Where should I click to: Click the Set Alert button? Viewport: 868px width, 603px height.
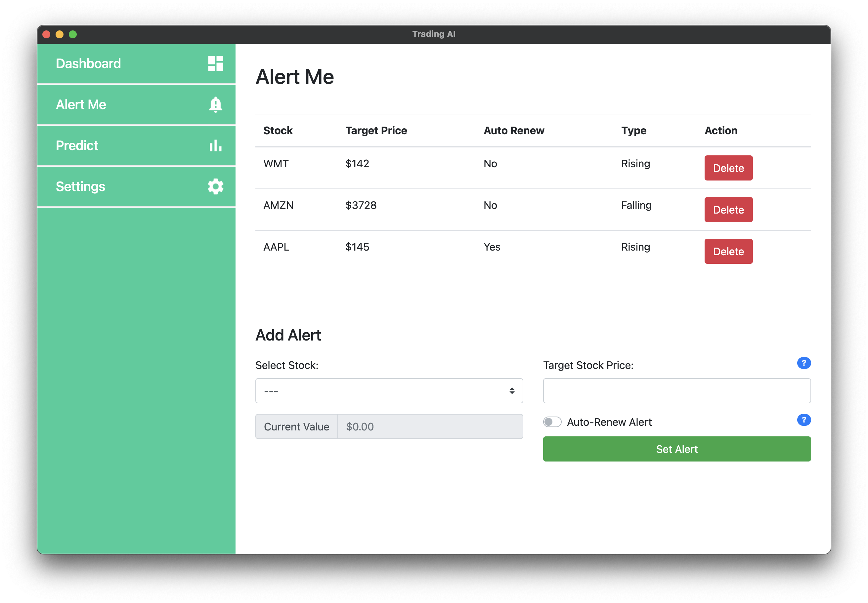676,449
